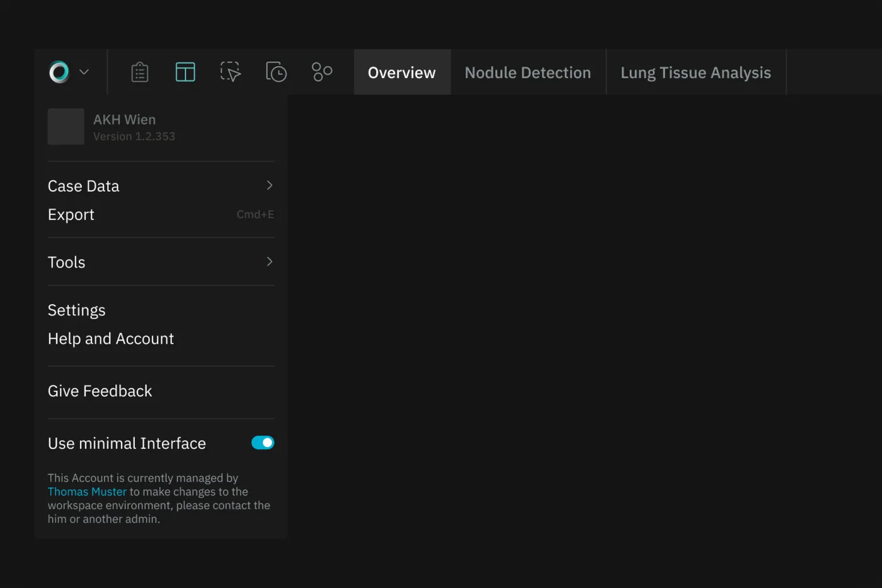Click the AKH Wien workspace thumbnail
Image resolution: width=882 pixels, height=588 pixels.
(66, 127)
